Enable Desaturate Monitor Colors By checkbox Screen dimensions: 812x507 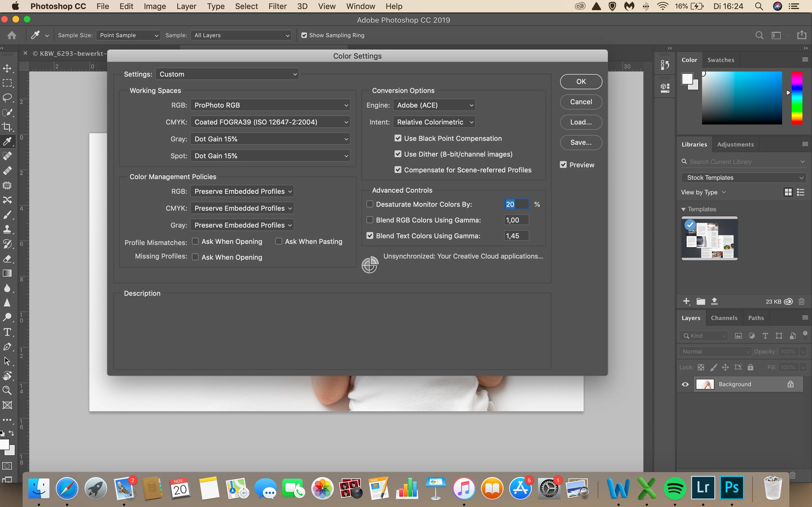coord(370,204)
